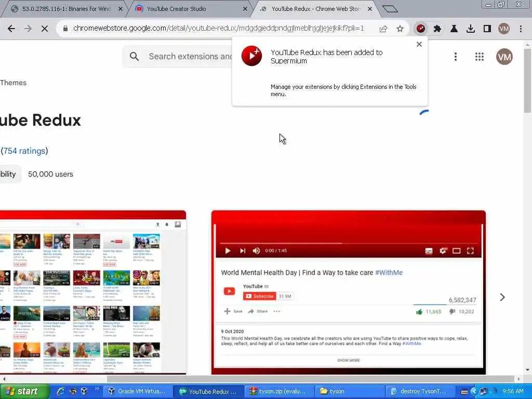Open the flask experiments icon

454,29
